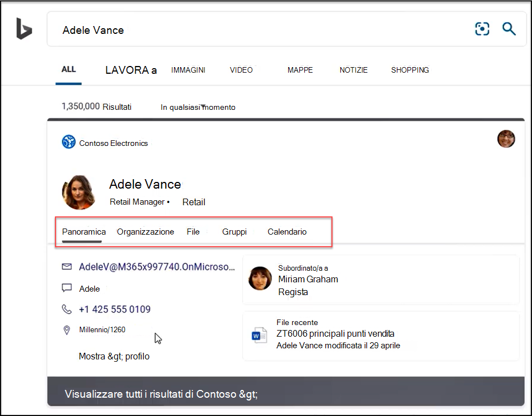Click Visualizzare tutti i risultati di Contoso
Image resolution: width=532 pixels, height=416 pixels.
tap(161, 394)
